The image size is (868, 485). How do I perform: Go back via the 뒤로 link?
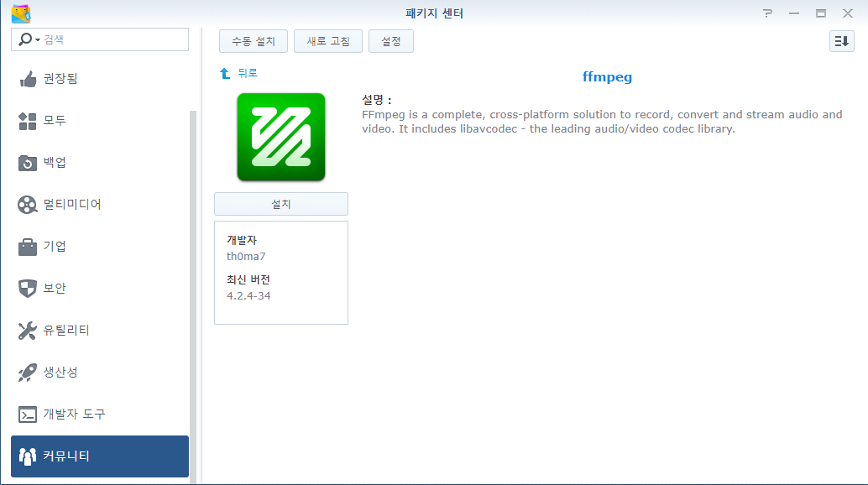pyautogui.click(x=248, y=73)
